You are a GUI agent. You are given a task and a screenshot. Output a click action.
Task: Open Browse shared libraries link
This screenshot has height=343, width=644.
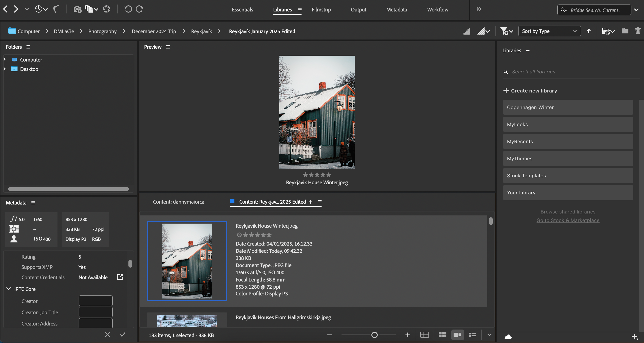tap(568, 211)
